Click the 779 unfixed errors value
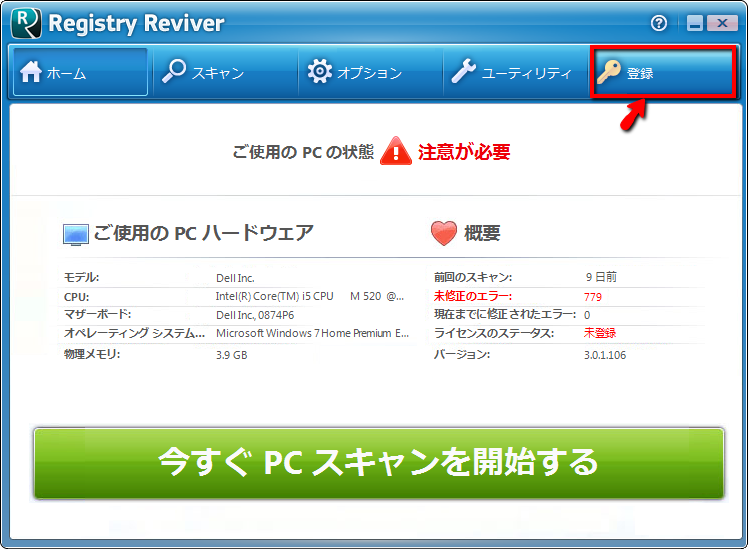 593,297
